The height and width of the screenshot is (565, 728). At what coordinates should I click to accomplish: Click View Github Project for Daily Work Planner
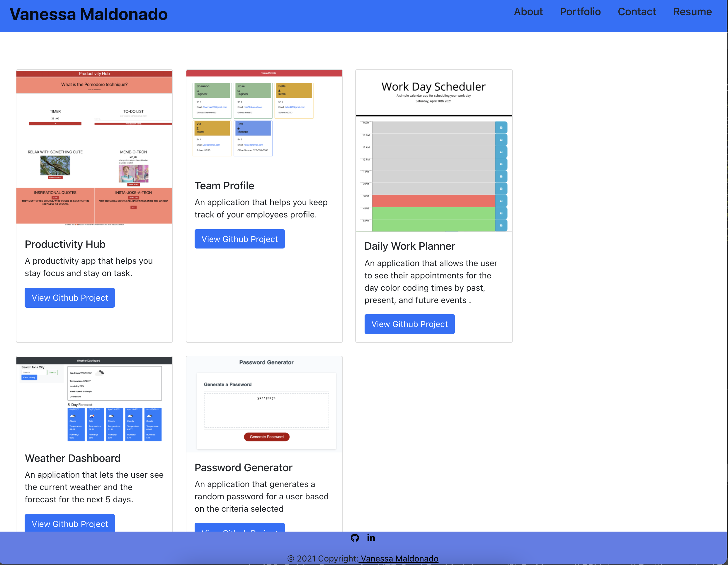pos(410,324)
